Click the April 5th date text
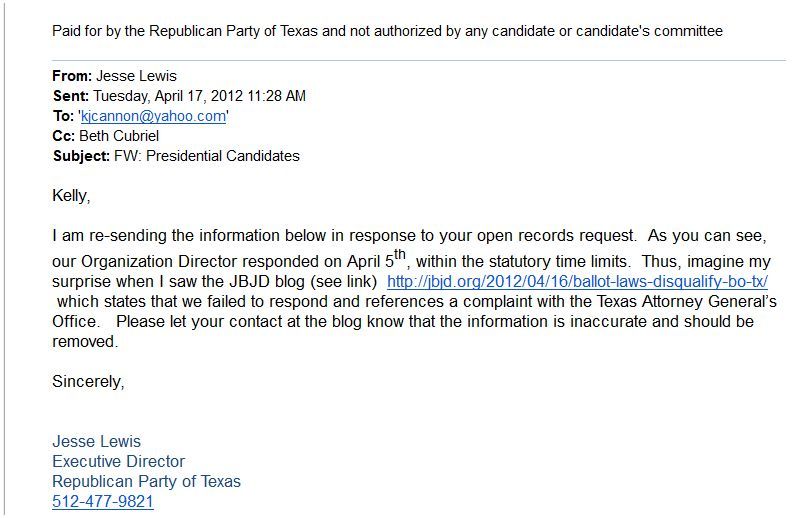Image resolution: width=793 pixels, height=518 pixels. (376, 258)
